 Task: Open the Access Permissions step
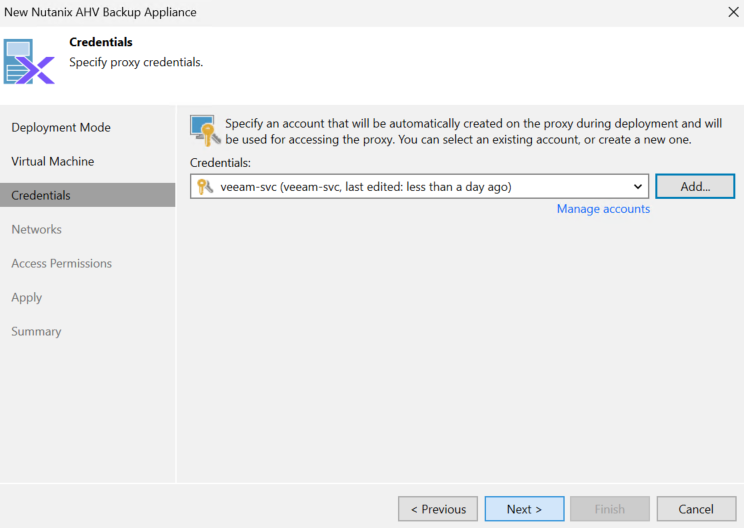tap(62, 263)
